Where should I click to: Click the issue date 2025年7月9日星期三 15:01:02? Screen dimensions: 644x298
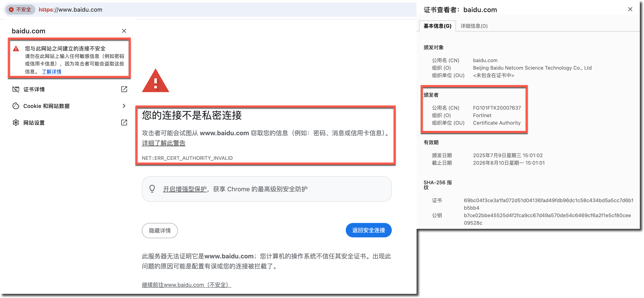coord(508,155)
